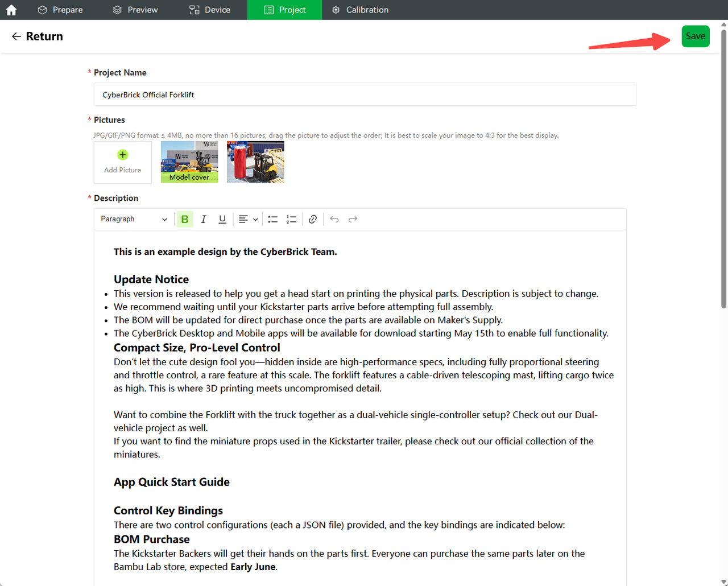The height and width of the screenshot is (586, 728).
Task: Click the "Control Key Bindings" heading
Action: click(168, 510)
